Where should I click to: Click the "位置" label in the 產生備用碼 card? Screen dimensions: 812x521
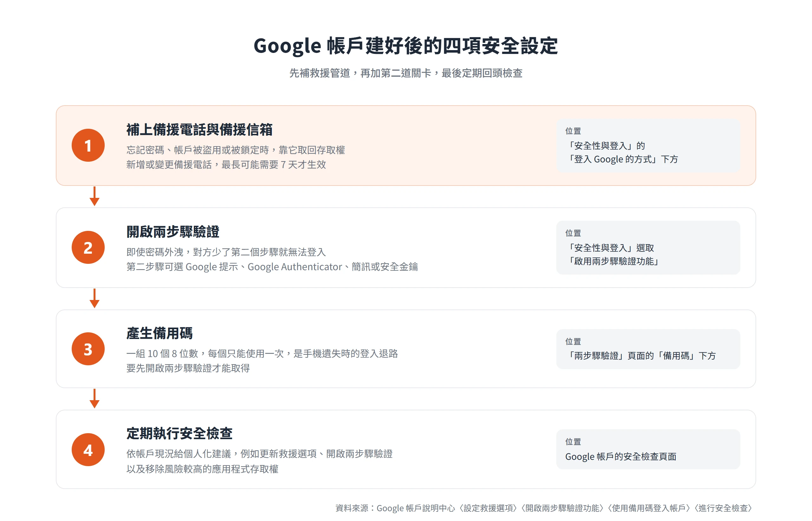573,342
